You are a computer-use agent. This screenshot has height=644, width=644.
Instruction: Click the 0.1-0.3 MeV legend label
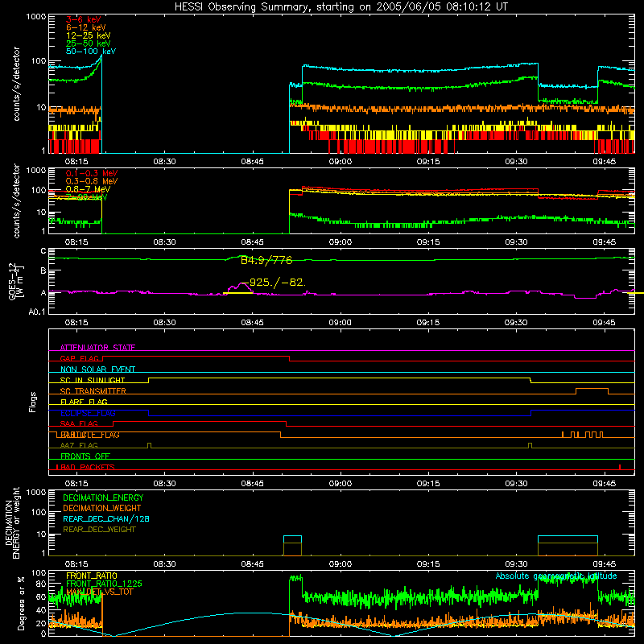(92, 173)
